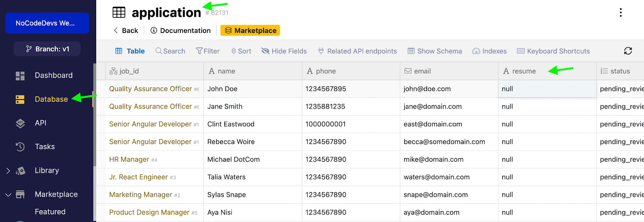Click the Tasks history icon
644x222 pixels.
pos(20,147)
